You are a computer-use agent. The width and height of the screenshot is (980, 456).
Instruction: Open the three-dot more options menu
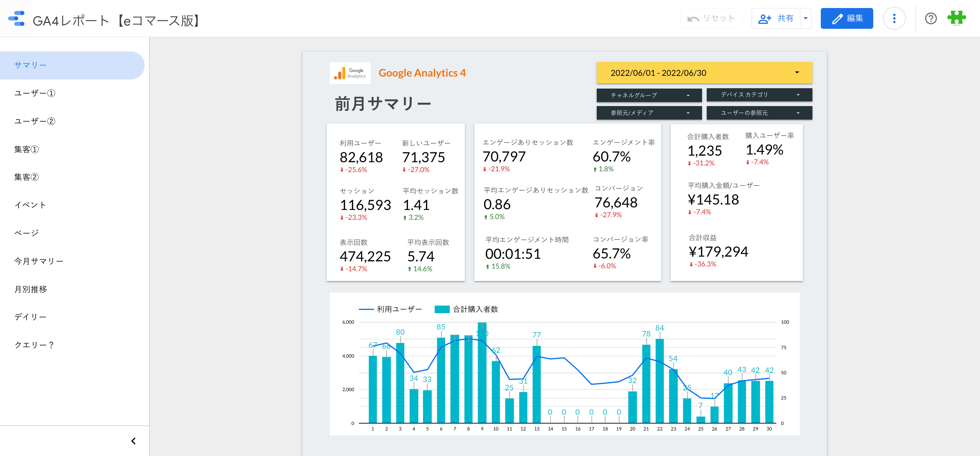click(894, 18)
